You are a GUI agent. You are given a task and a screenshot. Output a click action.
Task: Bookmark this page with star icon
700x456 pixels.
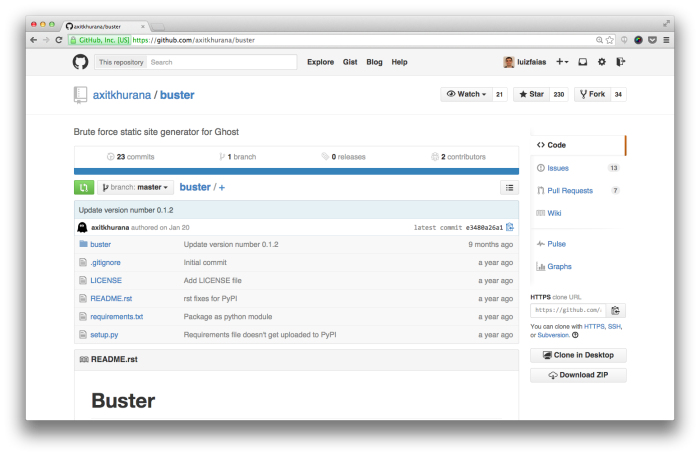[610, 40]
